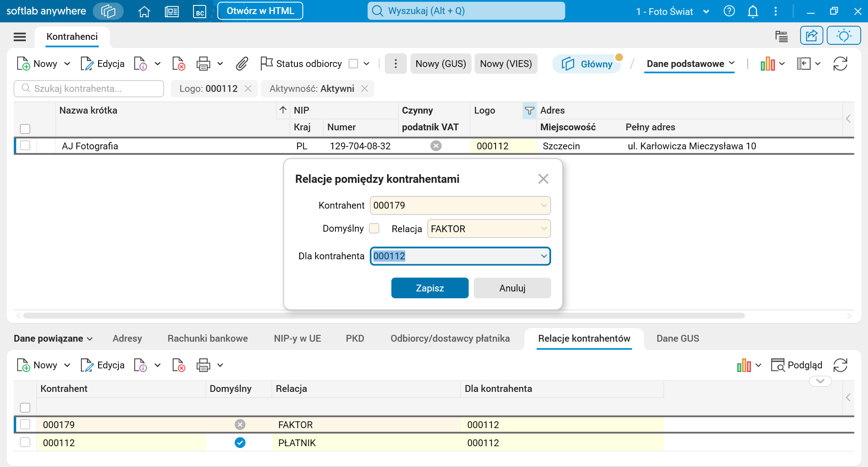Print the relations list from bottom toolbar
The image size is (868, 467).
tap(203, 365)
